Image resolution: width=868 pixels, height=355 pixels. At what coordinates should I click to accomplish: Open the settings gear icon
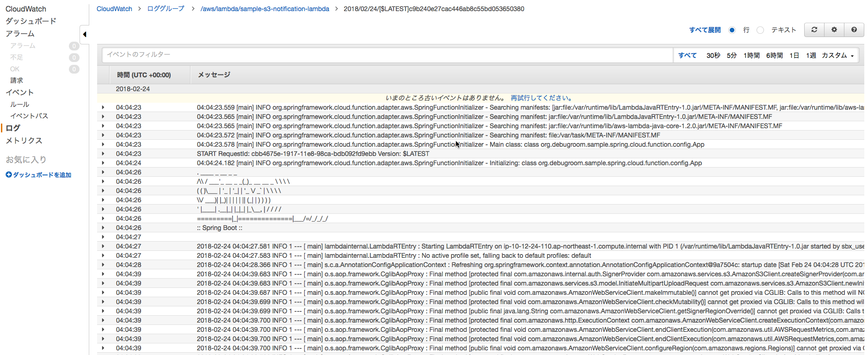click(834, 30)
